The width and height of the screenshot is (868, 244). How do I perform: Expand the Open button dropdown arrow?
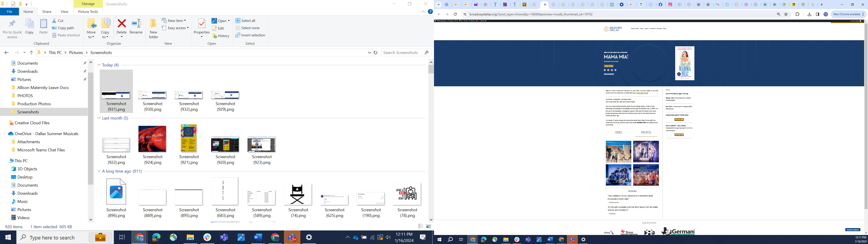[x=229, y=21]
